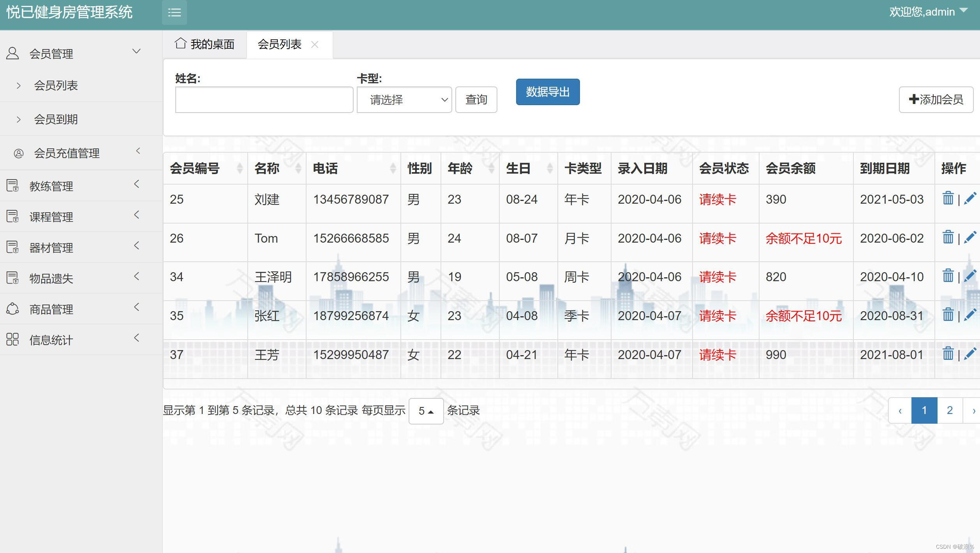980x553 pixels.
Task: Delete member 张红 with the trash icon
Action: point(948,315)
